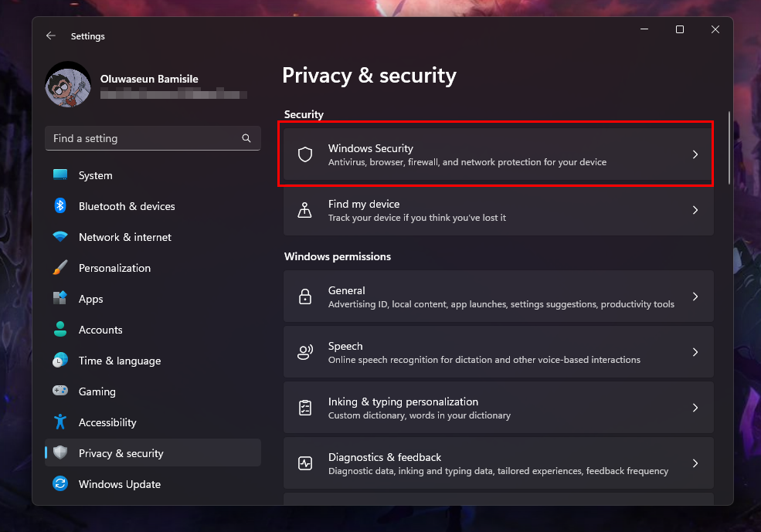This screenshot has width=761, height=532.
Task: Expand Windows Security with its chevron
Action: 695,154
